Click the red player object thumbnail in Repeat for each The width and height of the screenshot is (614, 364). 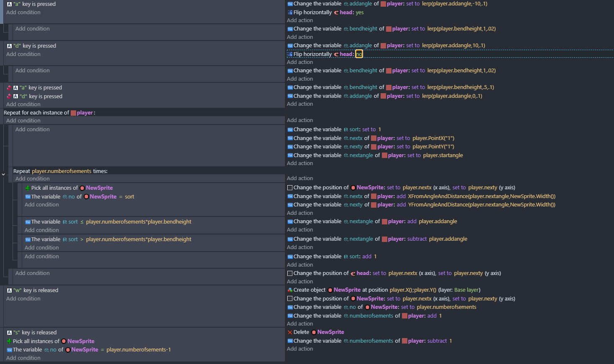pos(73,113)
